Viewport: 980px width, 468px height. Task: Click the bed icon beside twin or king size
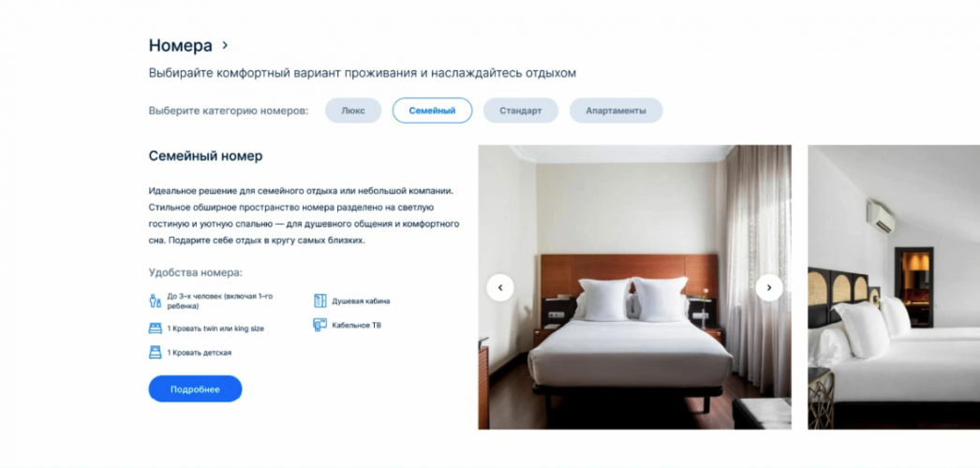[155, 329]
